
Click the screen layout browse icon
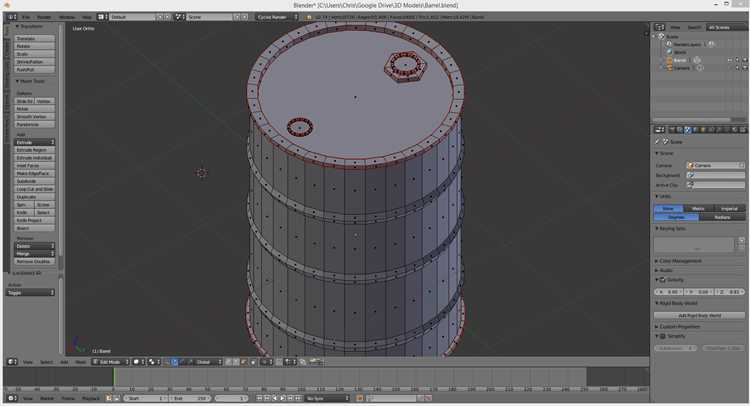point(101,17)
